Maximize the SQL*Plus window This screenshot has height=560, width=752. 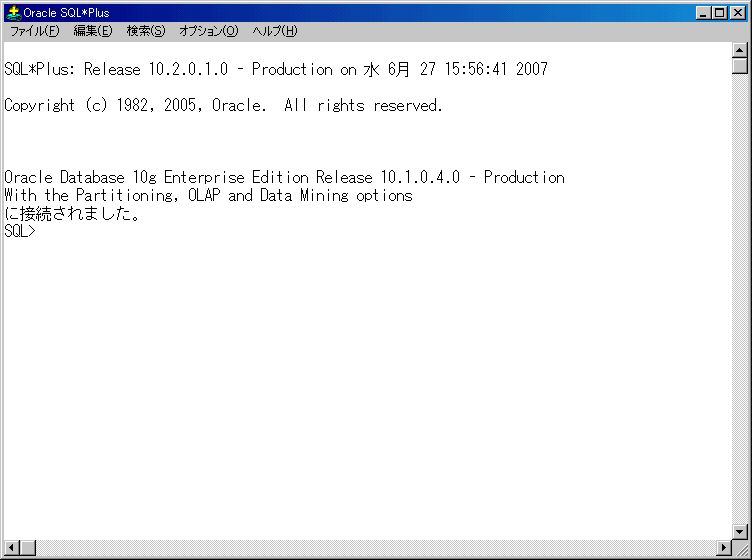719,13
